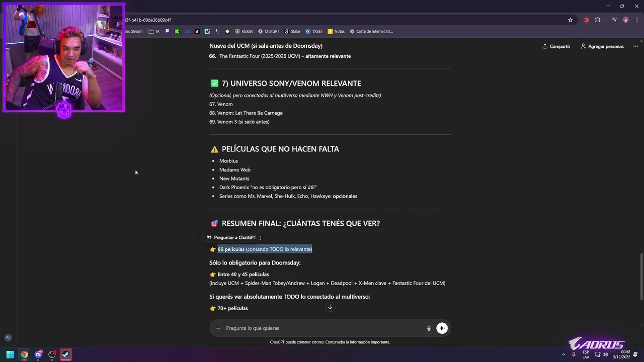Open the Twitch bookmark icon

coord(168,31)
